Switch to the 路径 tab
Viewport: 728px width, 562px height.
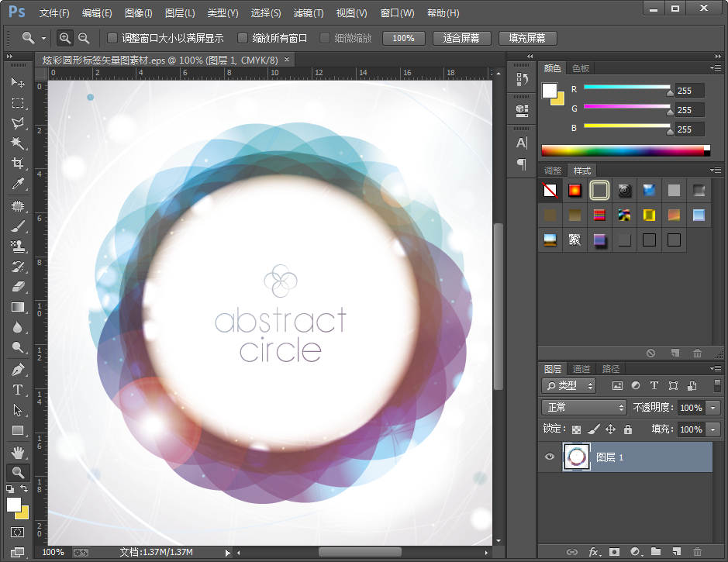pos(610,369)
